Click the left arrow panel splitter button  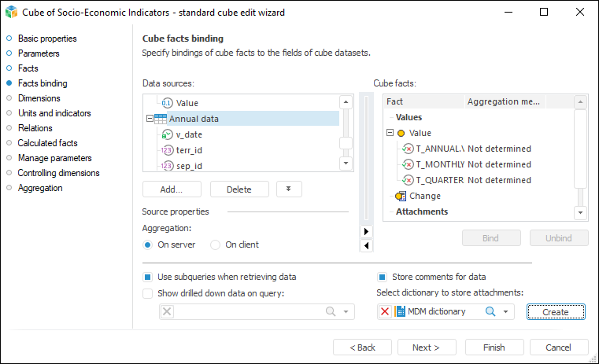tap(365, 245)
